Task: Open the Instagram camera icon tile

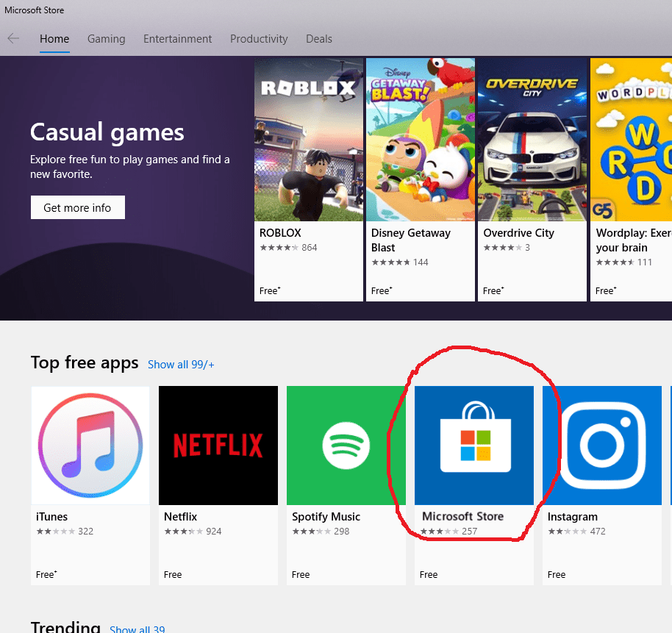Action: 602,446
